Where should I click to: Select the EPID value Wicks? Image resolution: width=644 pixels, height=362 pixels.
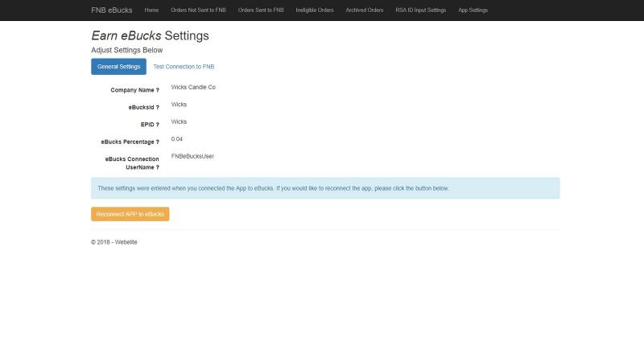[x=179, y=121]
